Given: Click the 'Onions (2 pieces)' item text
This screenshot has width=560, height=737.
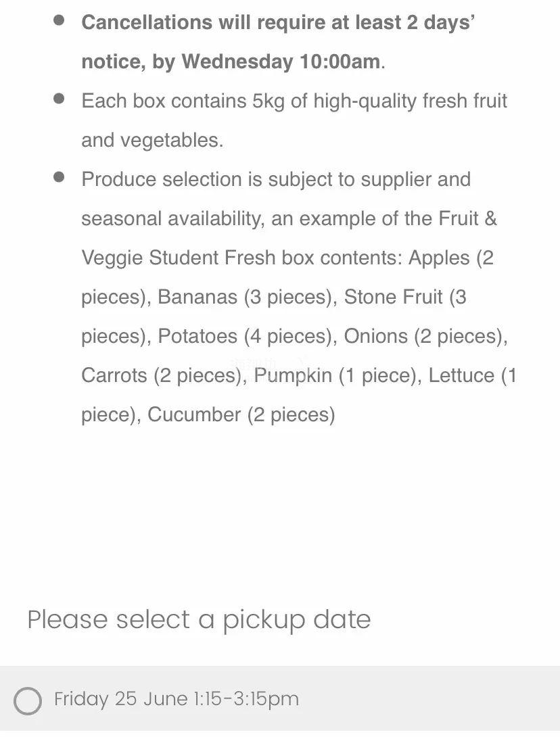Looking at the screenshot, I should pyautogui.click(x=425, y=337).
